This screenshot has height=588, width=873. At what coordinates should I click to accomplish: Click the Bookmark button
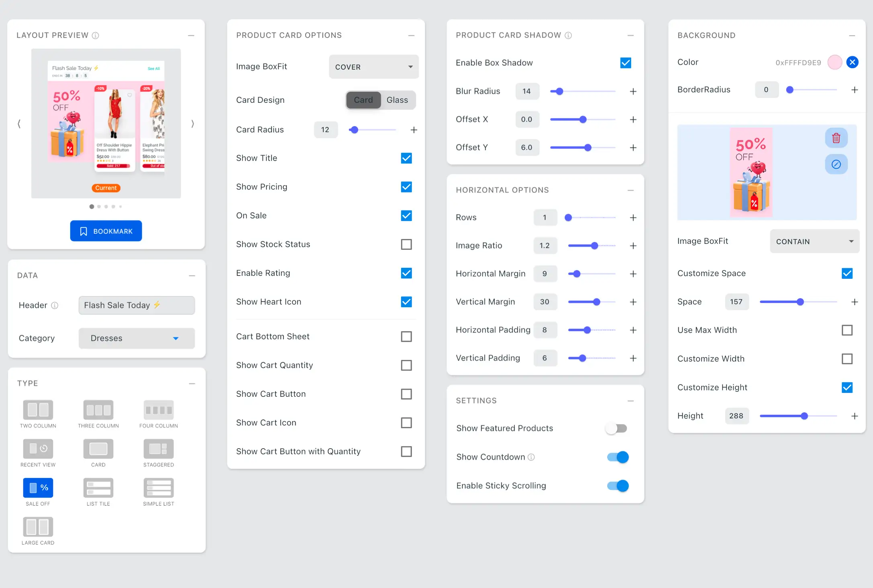[x=106, y=231]
